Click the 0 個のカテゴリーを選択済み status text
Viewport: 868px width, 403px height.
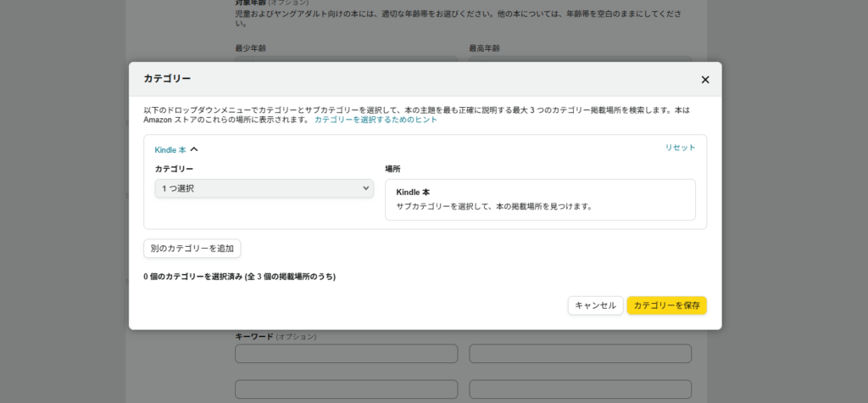point(239,277)
